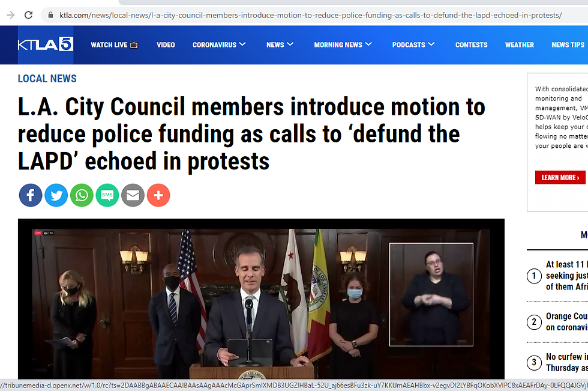Share article on Facebook
The image size is (588, 391).
click(x=31, y=195)
